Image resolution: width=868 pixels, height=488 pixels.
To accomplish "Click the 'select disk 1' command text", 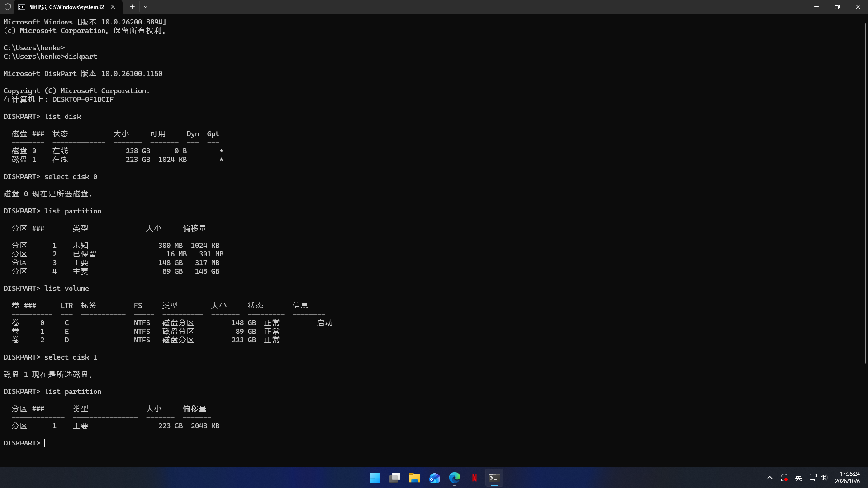I will 71,357.
